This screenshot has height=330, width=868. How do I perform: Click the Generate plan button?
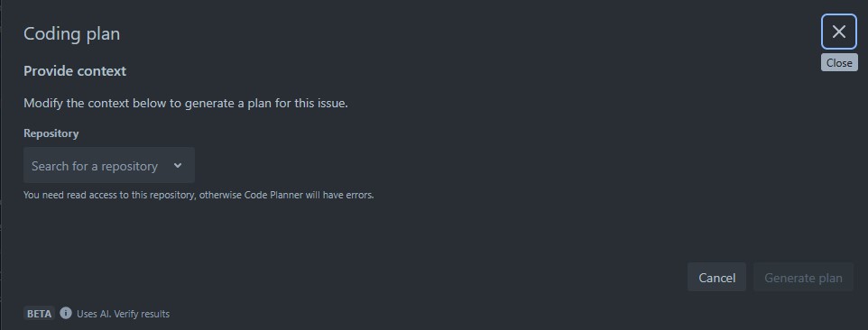click(803, 278)
